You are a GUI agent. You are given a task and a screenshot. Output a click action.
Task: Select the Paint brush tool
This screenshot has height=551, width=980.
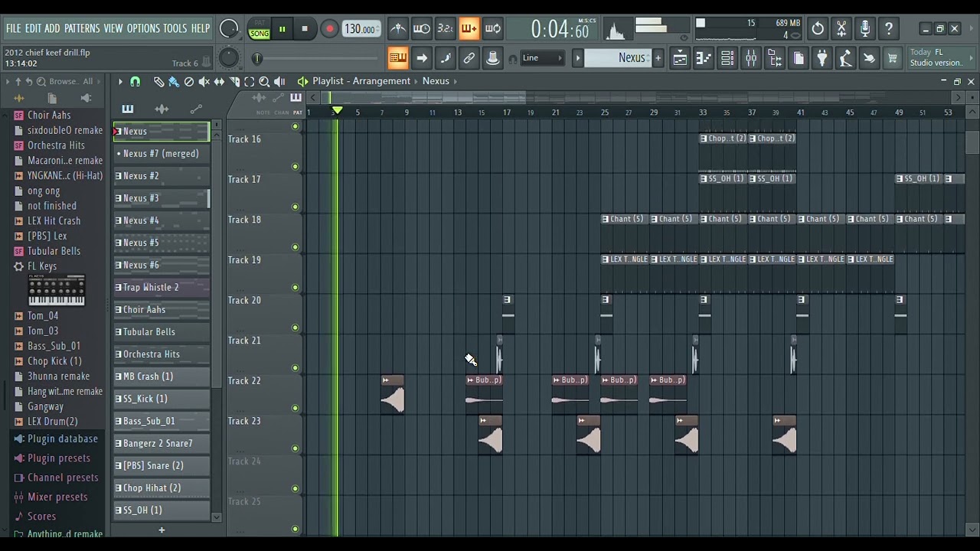174,81
